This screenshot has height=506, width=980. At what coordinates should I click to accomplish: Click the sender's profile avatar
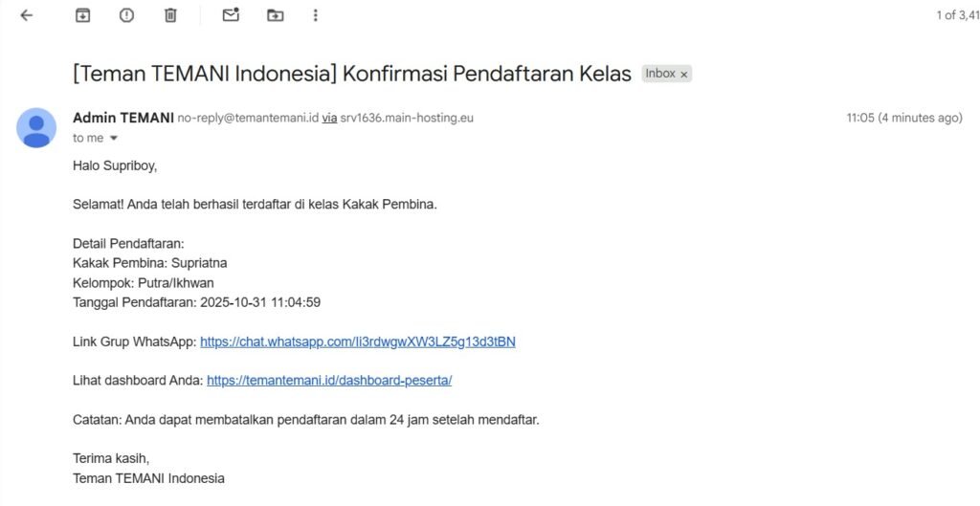[x=36, y=127]
